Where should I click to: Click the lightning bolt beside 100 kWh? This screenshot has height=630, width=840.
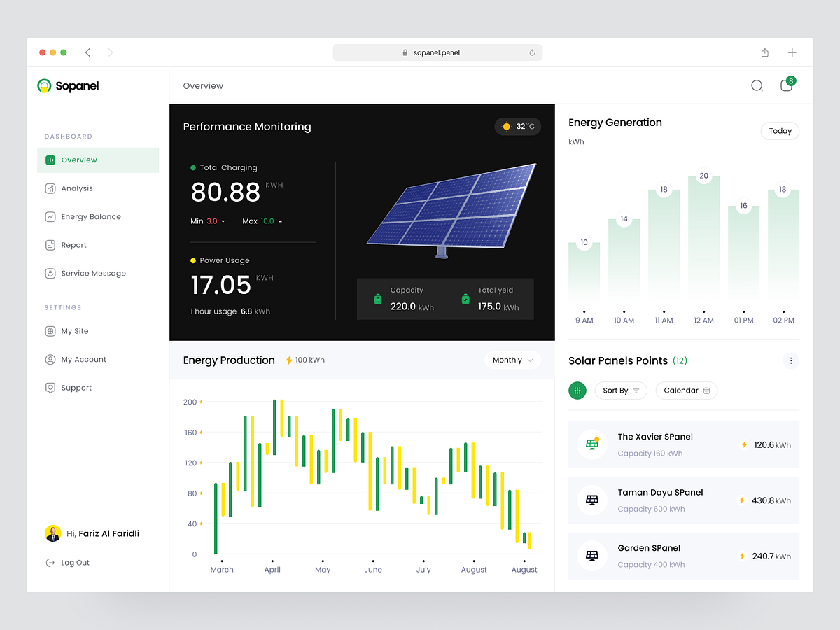(288, 360)
